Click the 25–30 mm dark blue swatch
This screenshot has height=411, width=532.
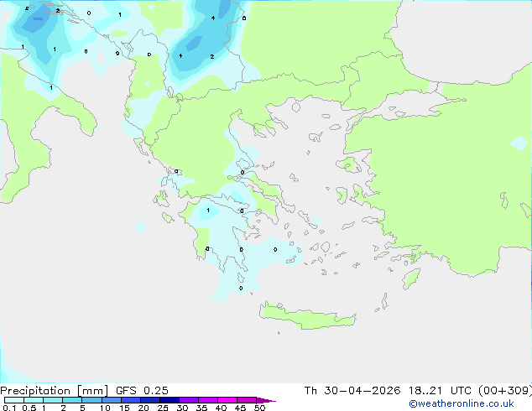[169, 400]
